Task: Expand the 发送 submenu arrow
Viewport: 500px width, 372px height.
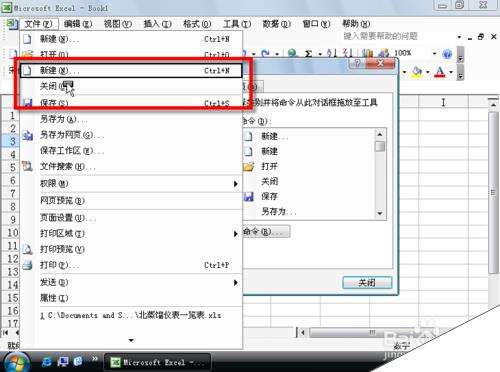Action: point(235,282)
